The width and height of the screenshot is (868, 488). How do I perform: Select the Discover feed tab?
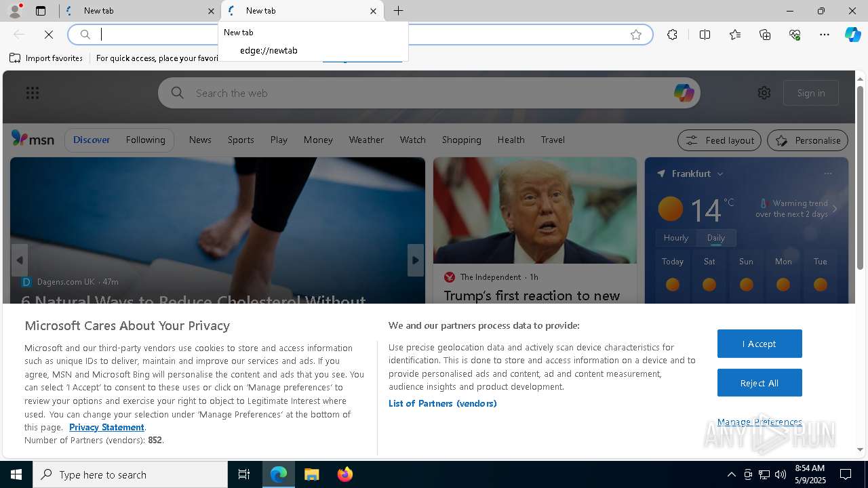(92, 140)
